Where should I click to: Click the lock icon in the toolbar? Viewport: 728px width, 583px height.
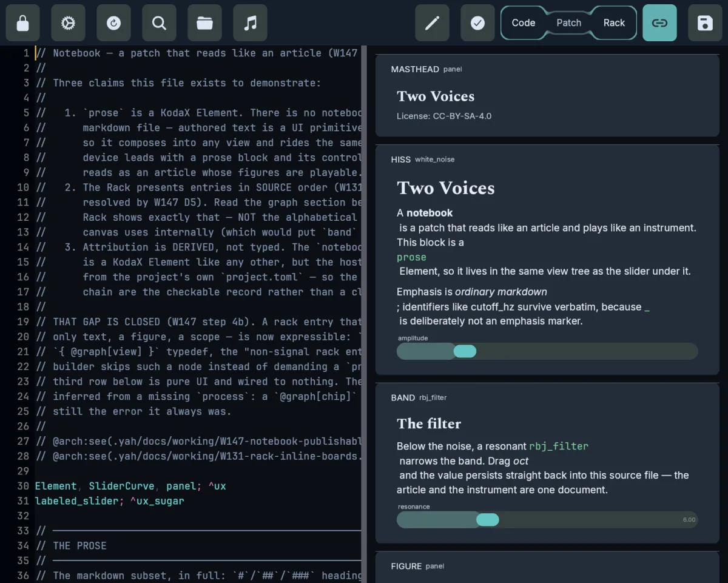tap(23, 23)
